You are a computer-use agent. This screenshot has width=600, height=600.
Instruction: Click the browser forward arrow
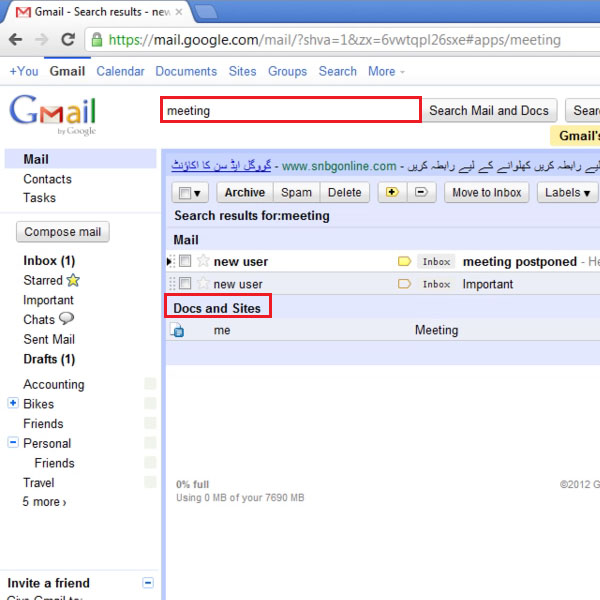coord(41,39)
